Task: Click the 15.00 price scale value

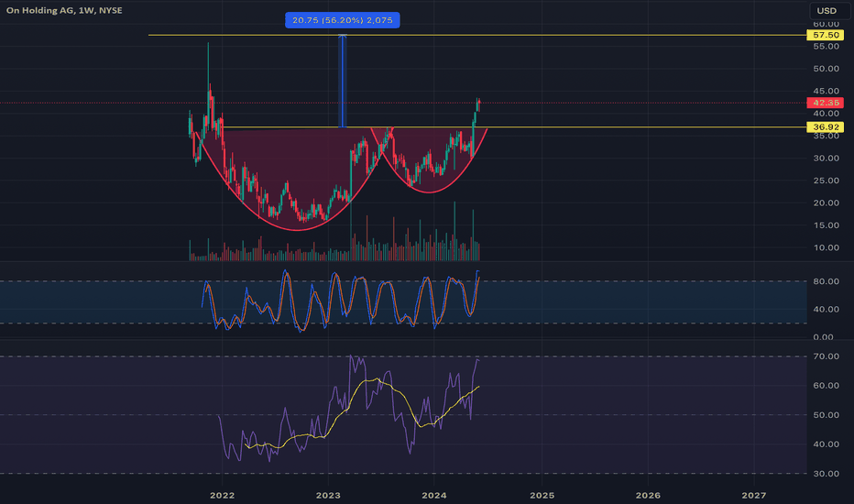Action: [827, 225]
